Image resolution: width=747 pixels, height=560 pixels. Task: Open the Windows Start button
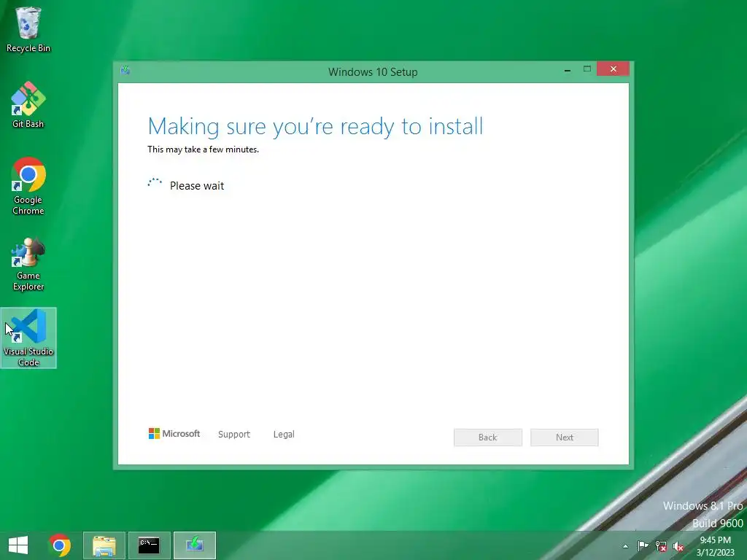[18, 545]
